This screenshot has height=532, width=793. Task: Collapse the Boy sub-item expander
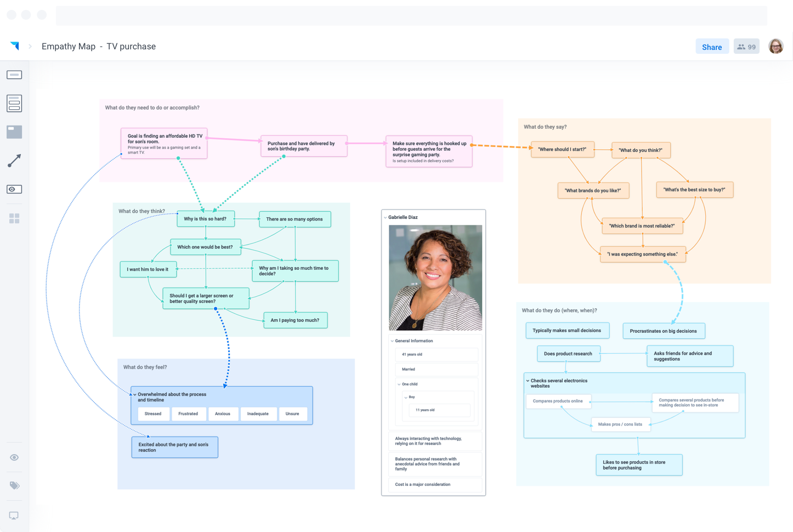(405, 397)
